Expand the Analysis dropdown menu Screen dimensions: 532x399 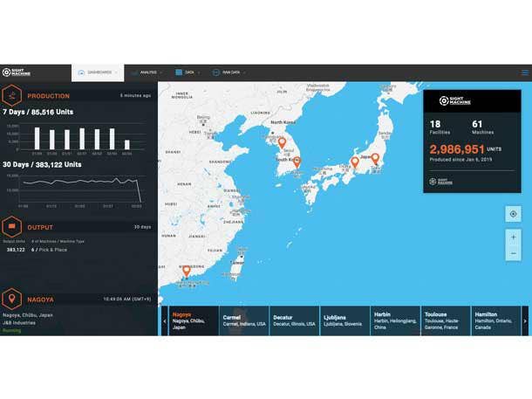[147, 72]
